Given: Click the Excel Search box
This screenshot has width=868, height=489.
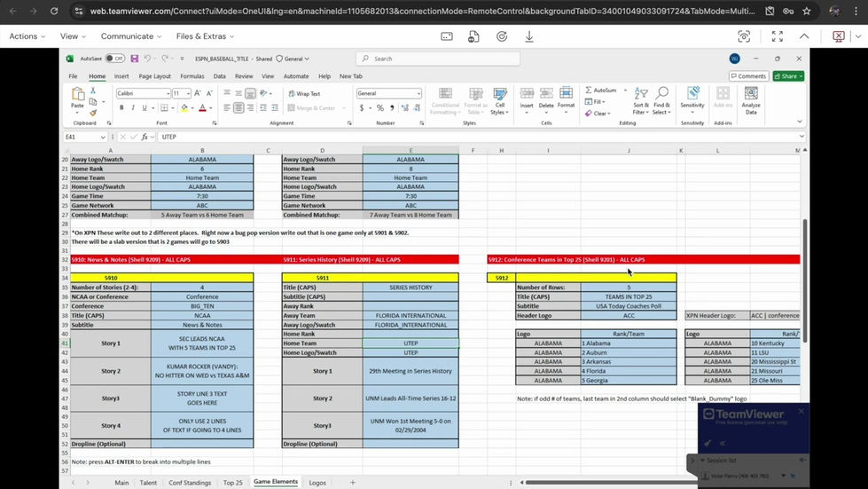Looking at the screenshot, I should pyautogui.click(x=437, y=59).
